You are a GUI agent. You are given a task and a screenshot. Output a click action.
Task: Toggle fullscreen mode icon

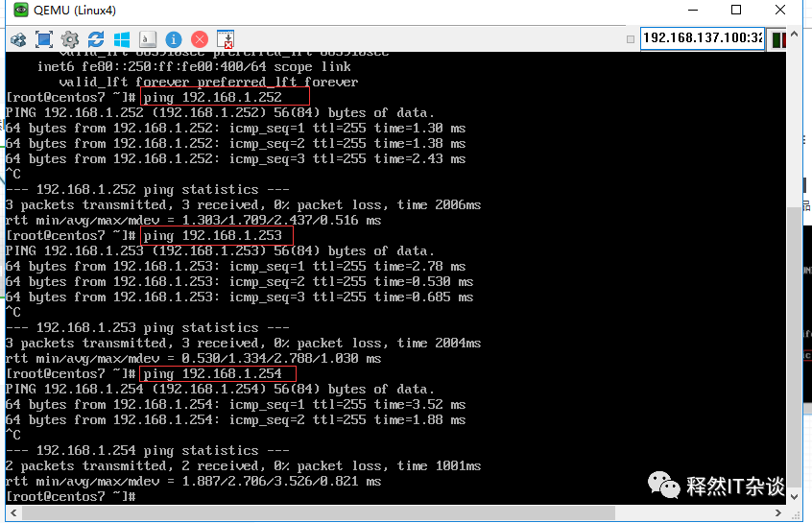44,39
